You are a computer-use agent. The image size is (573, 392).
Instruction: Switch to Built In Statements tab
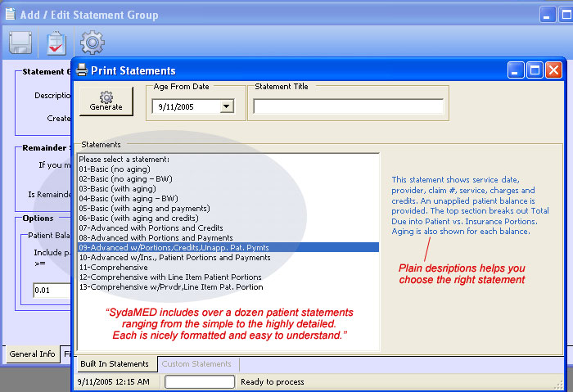click(x=113, y=363)
